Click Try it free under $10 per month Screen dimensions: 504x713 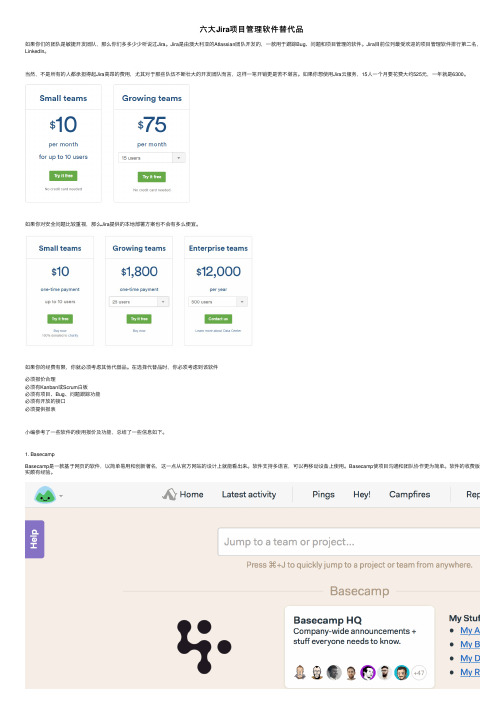63,176
